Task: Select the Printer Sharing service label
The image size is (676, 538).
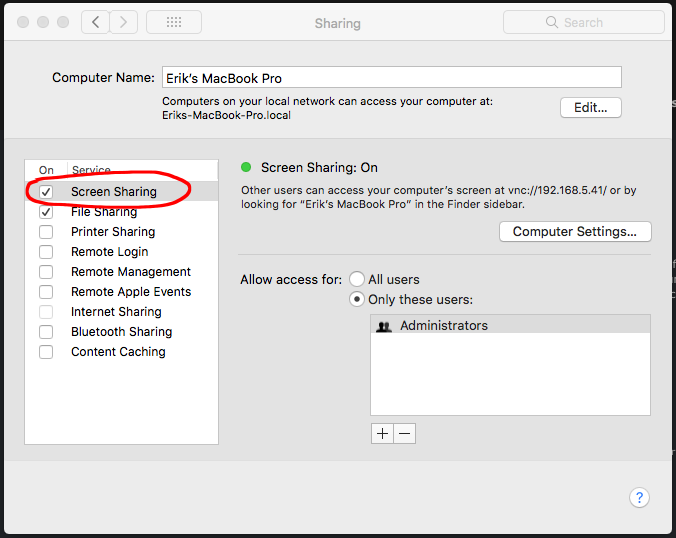Action: (113, 232)
